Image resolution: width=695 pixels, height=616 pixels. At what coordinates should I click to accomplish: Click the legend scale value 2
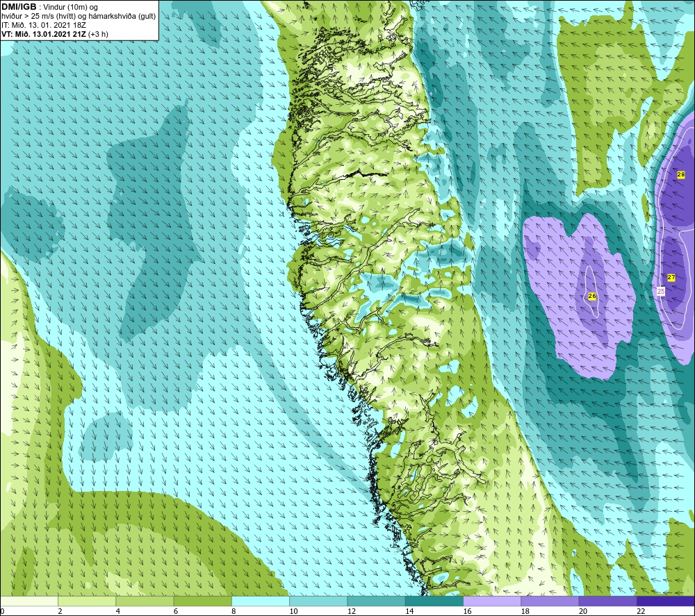coord(60,611)
